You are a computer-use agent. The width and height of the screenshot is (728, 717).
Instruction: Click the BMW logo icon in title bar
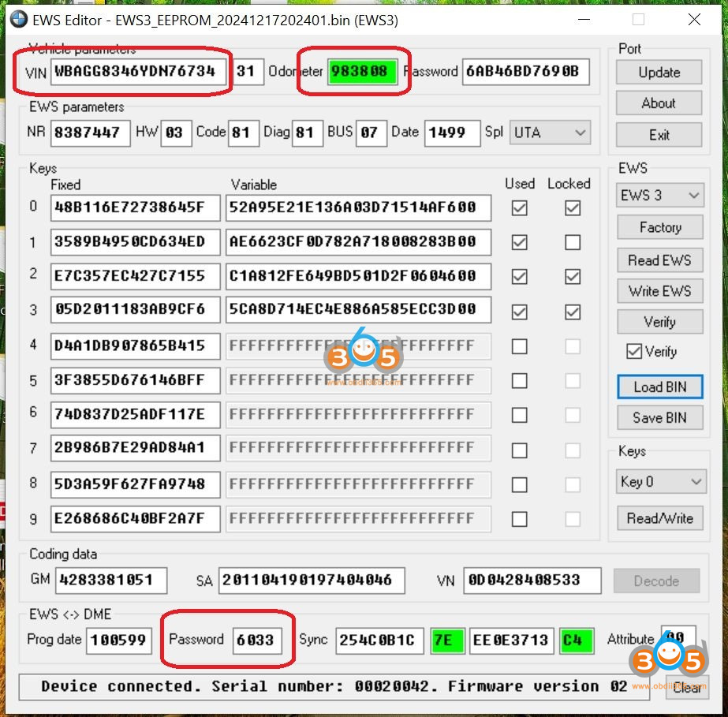tap(19, 20)
